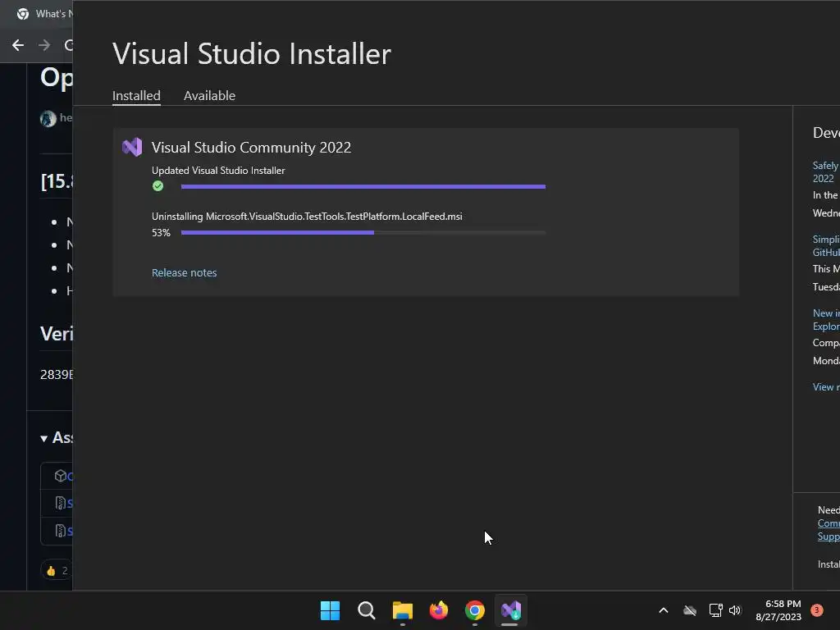This screenshot has height=630, width=840.
Task: Click the Uninstalling Microsoft.VisualStudio.TestTools.TestPlatform.LocalFeed.msi status text
Action: (307, 217)
